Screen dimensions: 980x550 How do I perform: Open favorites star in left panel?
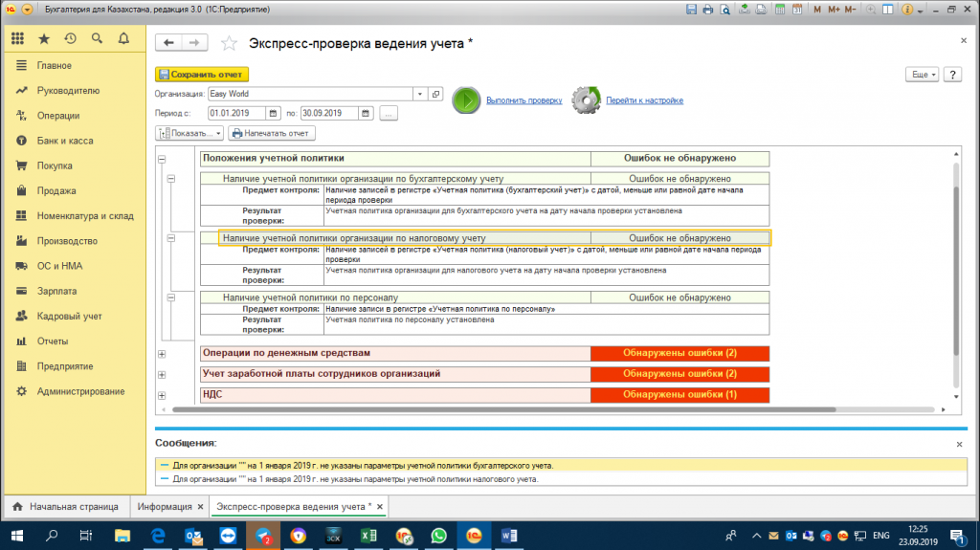pos(44,39)
